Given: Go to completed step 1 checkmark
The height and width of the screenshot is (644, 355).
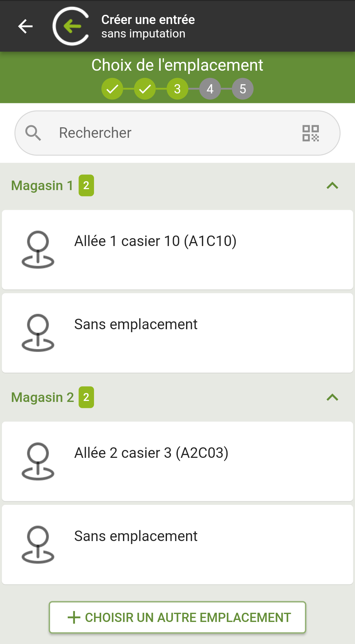Looking at the screenshot, I should coord(112,89).
